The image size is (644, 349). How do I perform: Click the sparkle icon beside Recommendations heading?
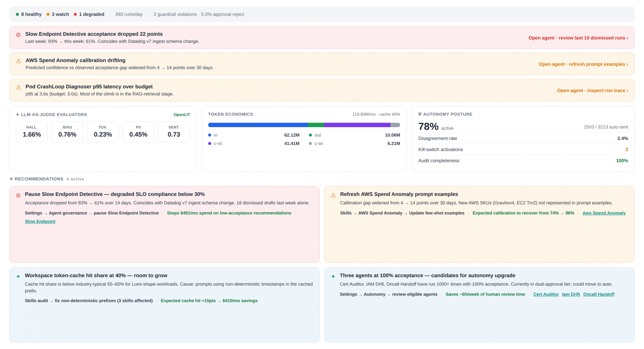pos(11,179)
